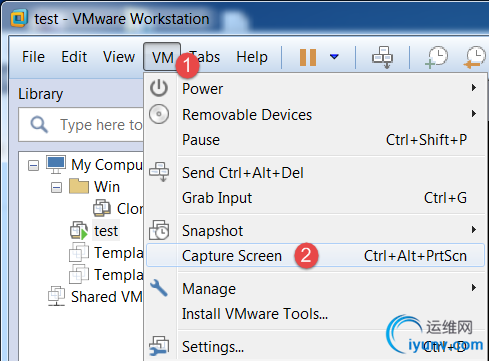Open the File menu

point(33,57)
